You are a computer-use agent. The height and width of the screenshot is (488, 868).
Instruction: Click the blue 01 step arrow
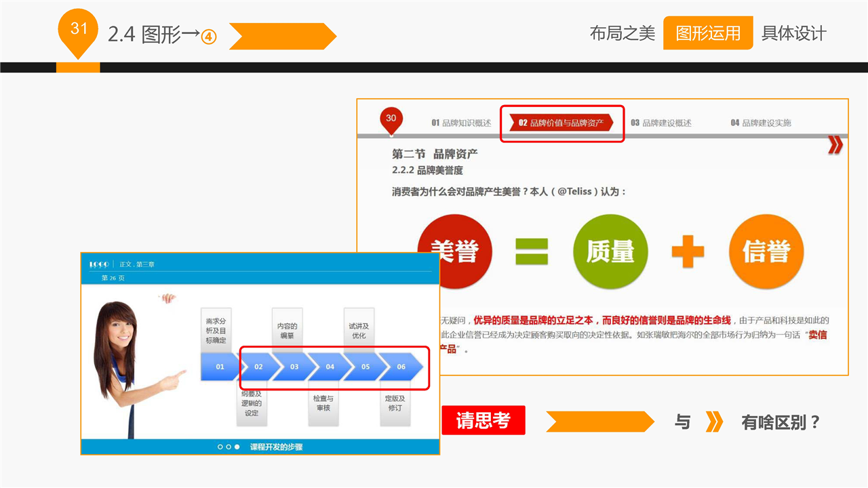click(x=220, y=367)
